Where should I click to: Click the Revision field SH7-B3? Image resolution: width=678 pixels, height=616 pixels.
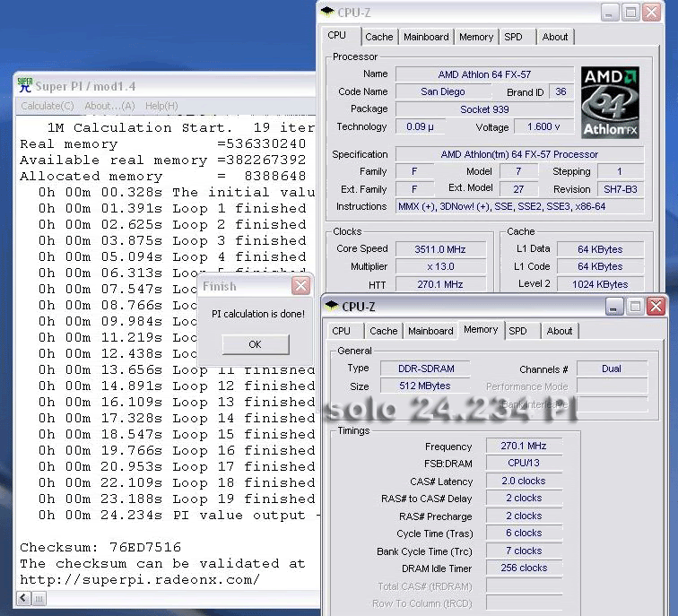(x=621, y=189)
